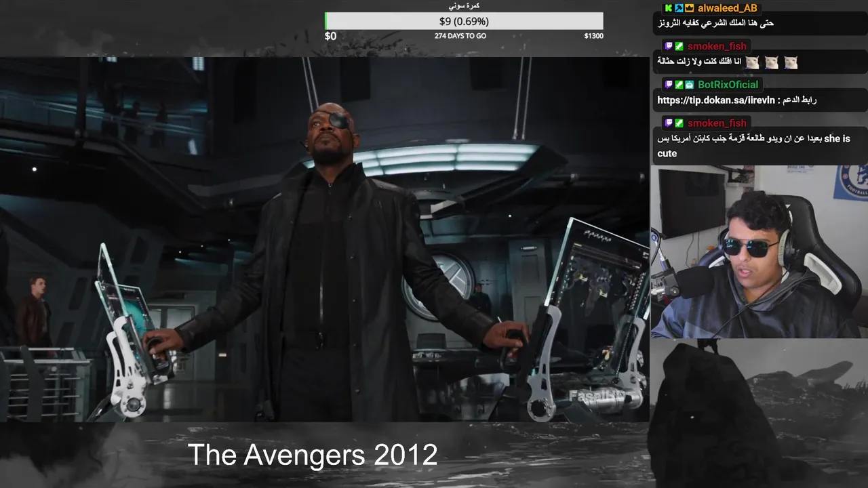Click sword badge on smoken_fish's cat emoji message
This screenshot has height=488, width=868.
(x=679, y=47)
